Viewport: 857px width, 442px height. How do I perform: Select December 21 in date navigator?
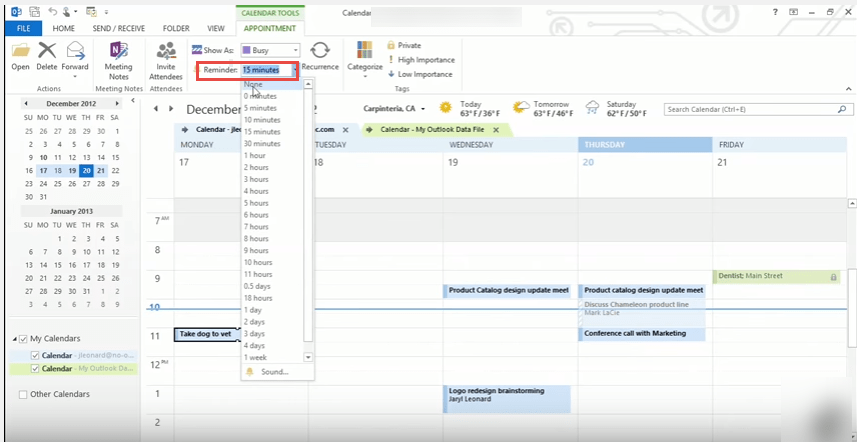[101, 170]
